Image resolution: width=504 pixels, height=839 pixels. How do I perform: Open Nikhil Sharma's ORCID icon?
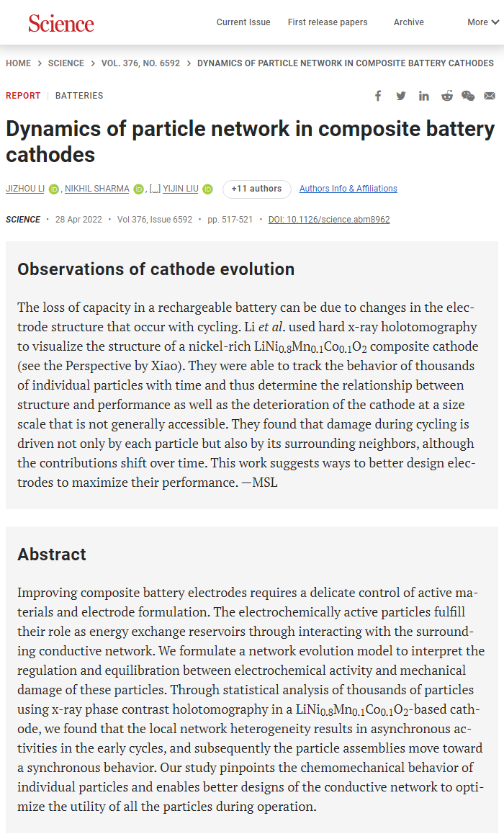click(x=138, y=189)
